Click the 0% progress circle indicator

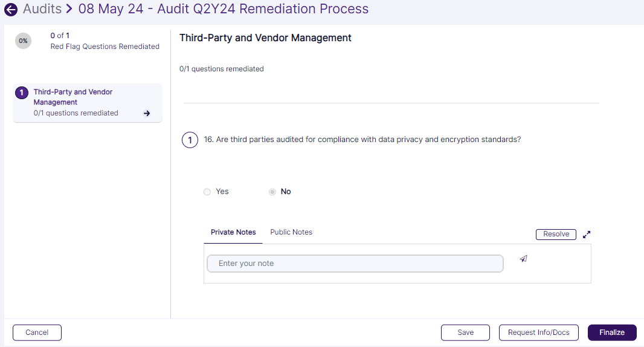(23, 41)
